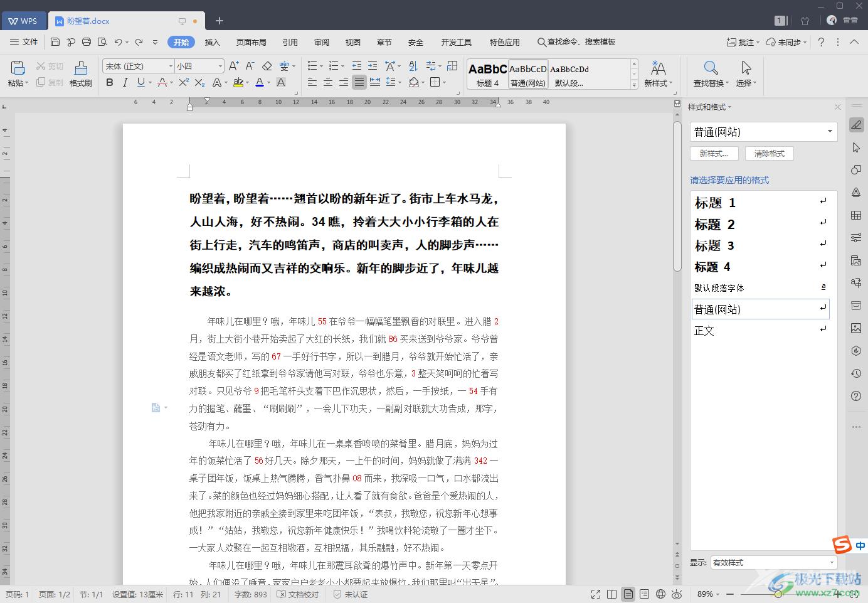Image resolution: width=868 pixels, height=603 pixels.
Task: Toggle Italic formatting
Action: 125,82
